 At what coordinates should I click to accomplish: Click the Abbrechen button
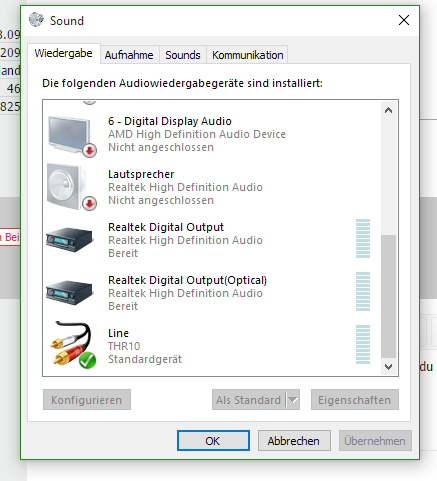(294, 441)
